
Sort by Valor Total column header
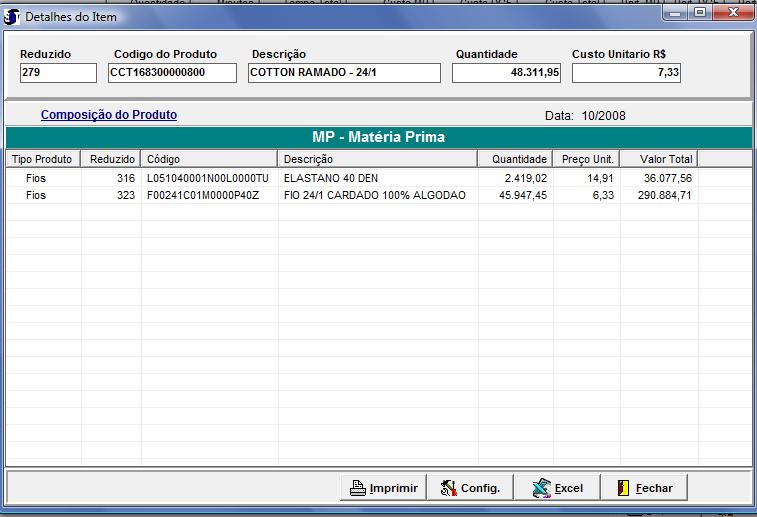click(x=658, y=159)
